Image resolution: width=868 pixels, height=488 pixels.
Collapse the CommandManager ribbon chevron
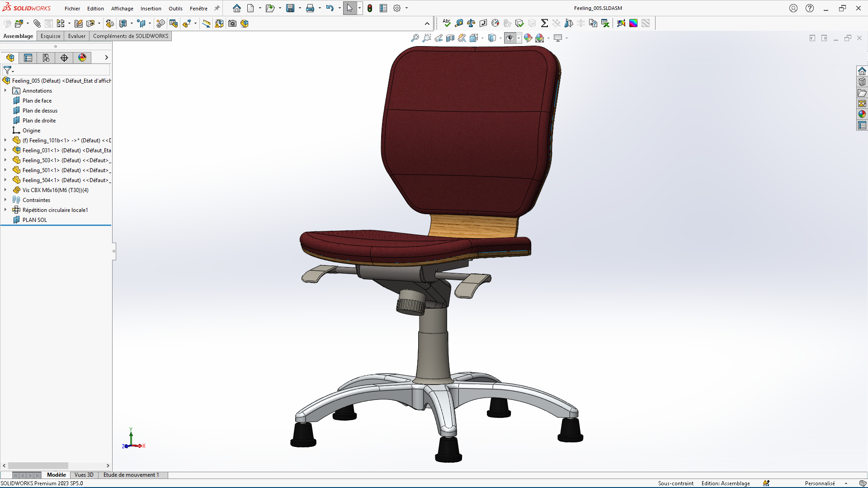click(427, 23)
